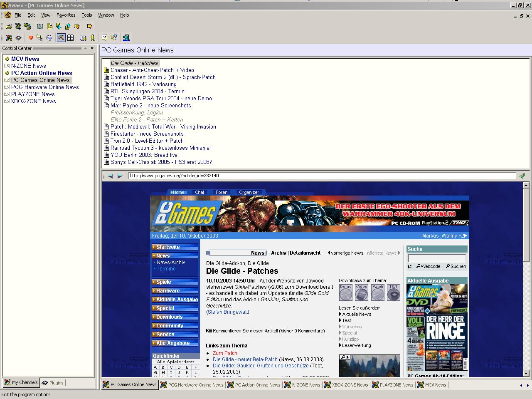This screenshot has height=399, width=532.
Task: Open the View menu
Action: [46, 15]
